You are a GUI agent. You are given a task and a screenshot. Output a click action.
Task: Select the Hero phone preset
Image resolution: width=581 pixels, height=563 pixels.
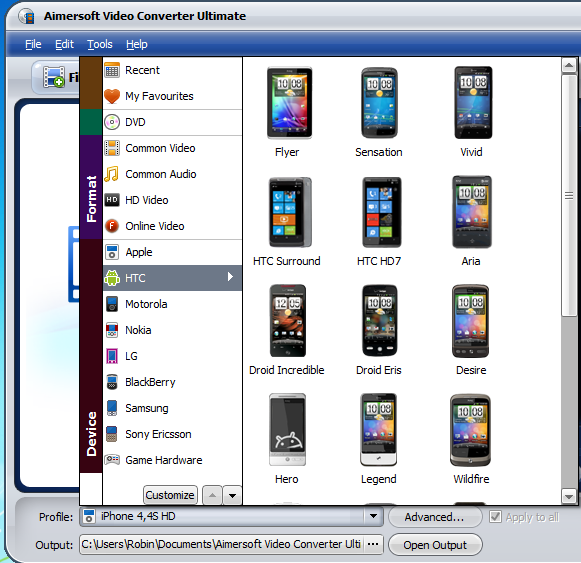point(287,429)
